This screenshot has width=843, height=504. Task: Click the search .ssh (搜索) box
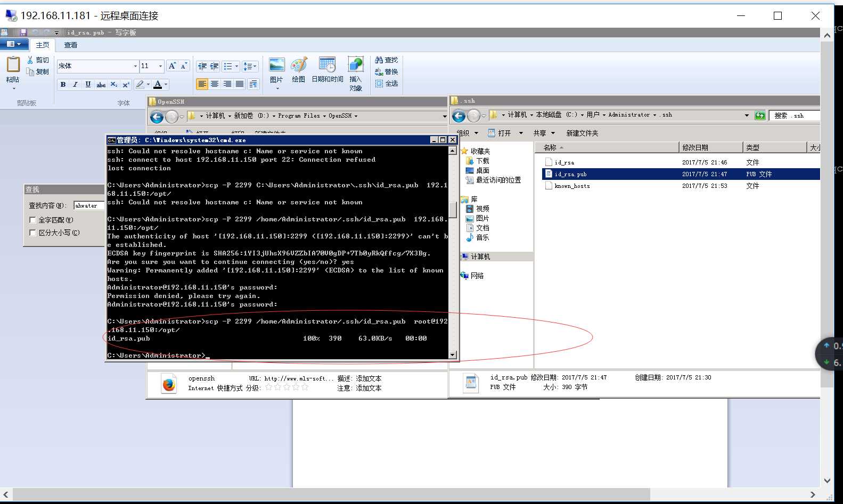[795, 115]
